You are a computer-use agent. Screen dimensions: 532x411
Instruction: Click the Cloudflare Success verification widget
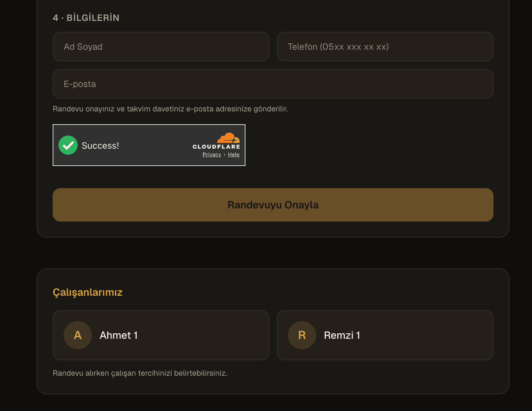coord(149,145)
